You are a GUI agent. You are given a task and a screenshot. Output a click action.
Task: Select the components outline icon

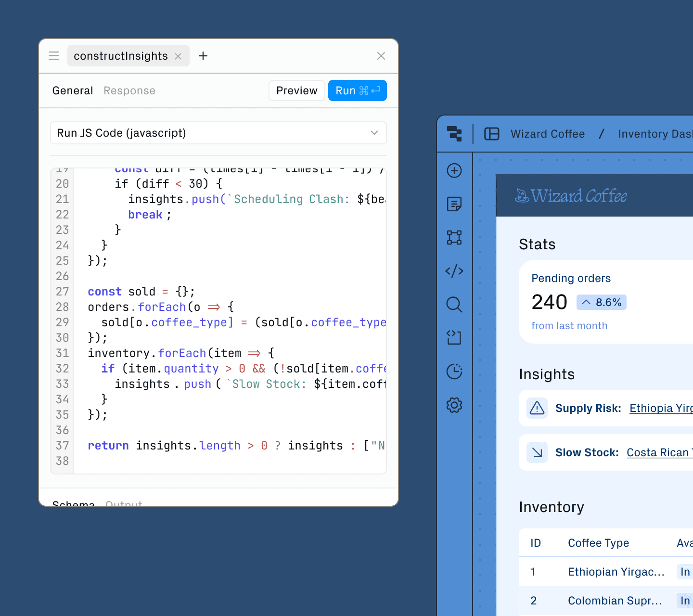454,237
